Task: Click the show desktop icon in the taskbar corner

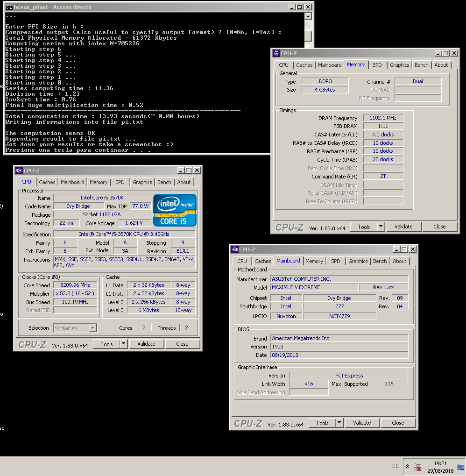Action: [461, 467]
